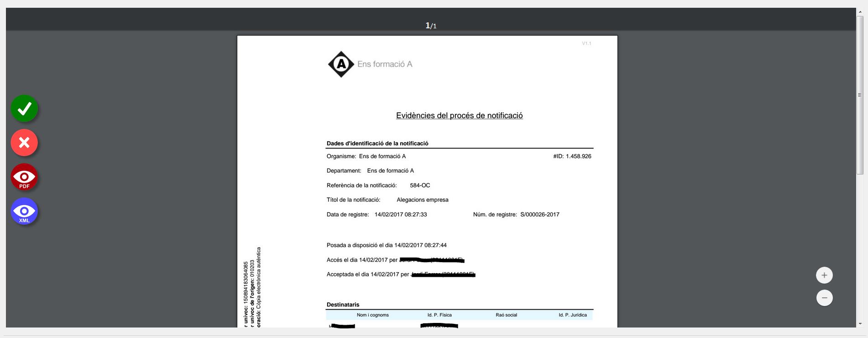Click the underlined title Evidències del procés de notificació
This screenshot has height=338, width=868.
pos(459,116)
